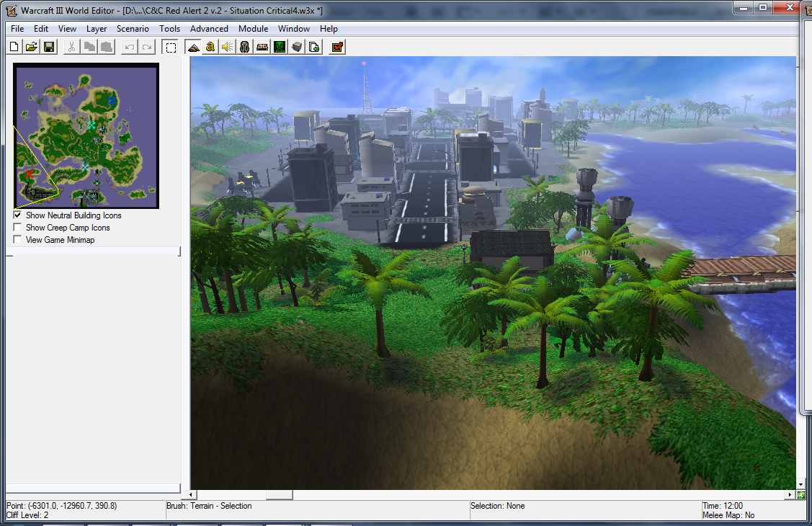The height and width of the screenshot is (526, 812).
Task: Open the Layer menu
Action: (97, 29)
